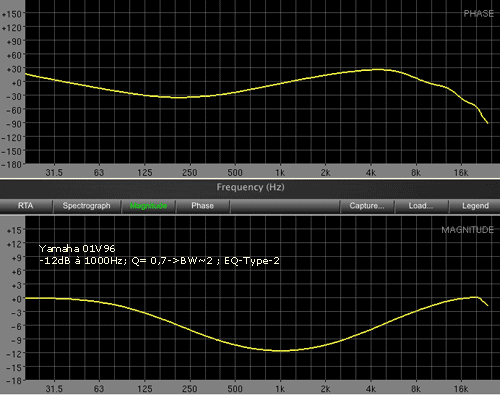500x395 pixels.
Task: Open the Spectrograph view tab
Action: click(x=86, y=206)
